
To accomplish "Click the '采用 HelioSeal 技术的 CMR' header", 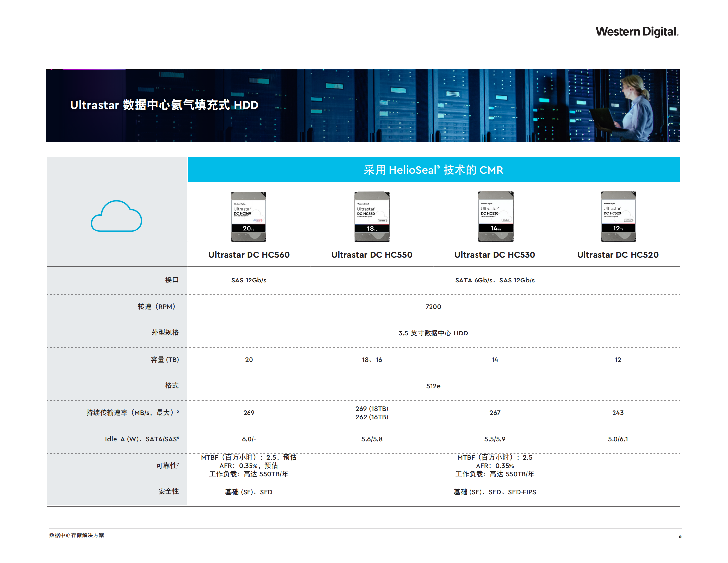I will click(x=433, y=170).
